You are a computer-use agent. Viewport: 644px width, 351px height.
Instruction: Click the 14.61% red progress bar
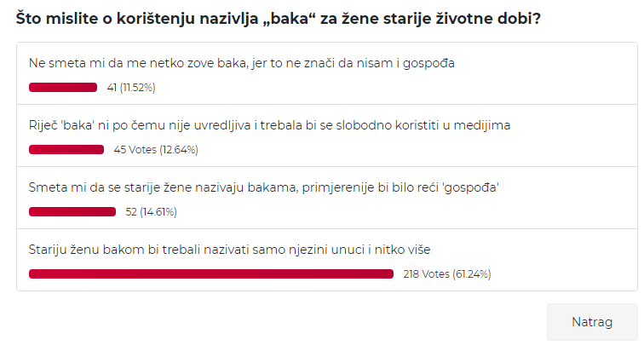[72, 212]
